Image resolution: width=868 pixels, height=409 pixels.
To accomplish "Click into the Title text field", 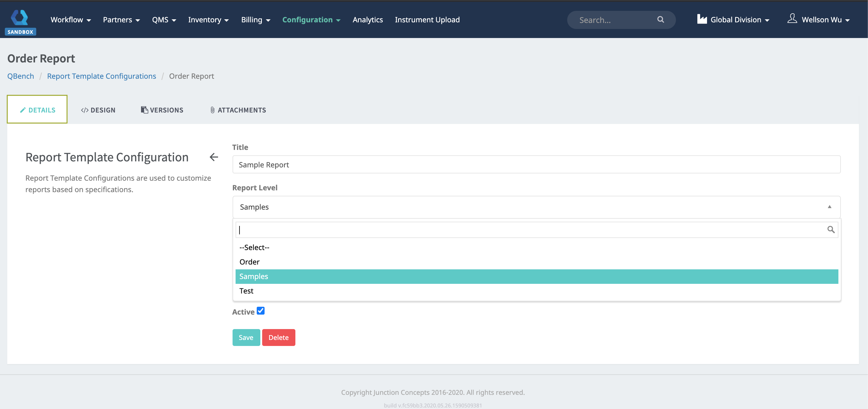I will tap(536, 165).
